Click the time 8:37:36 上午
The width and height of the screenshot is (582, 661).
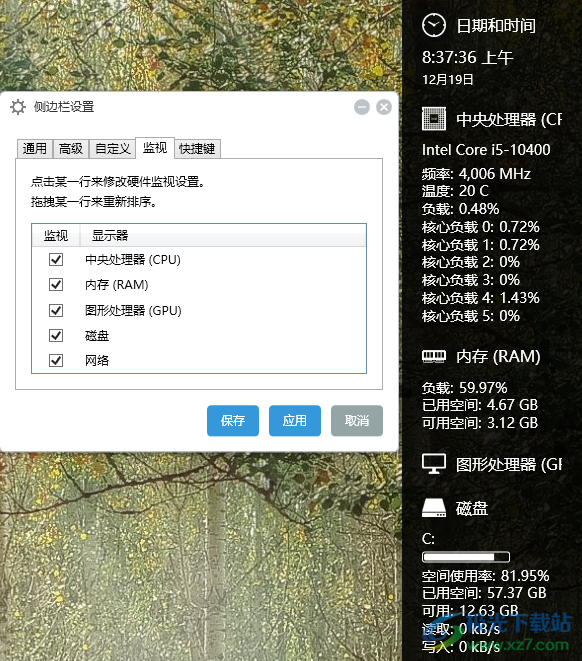467,57
